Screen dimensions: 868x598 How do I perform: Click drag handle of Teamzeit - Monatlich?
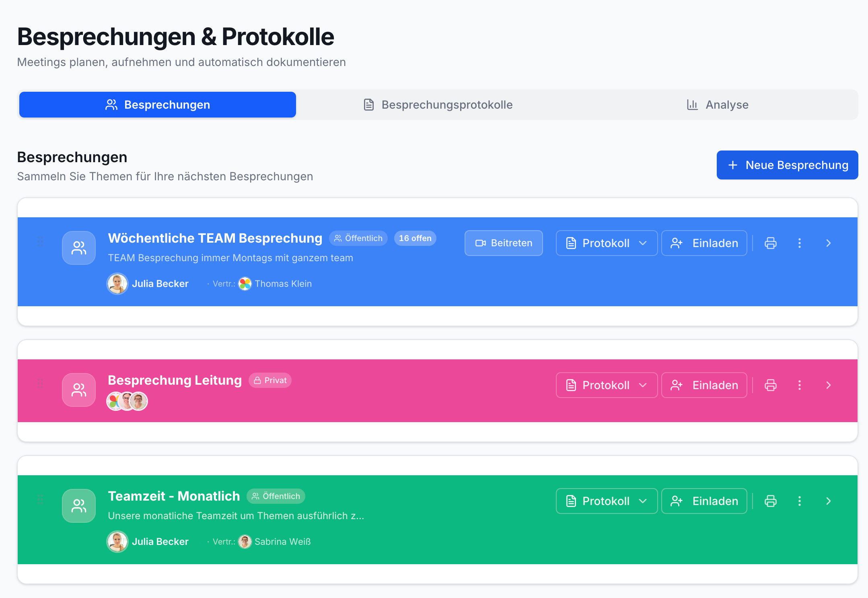click(40, 499)
